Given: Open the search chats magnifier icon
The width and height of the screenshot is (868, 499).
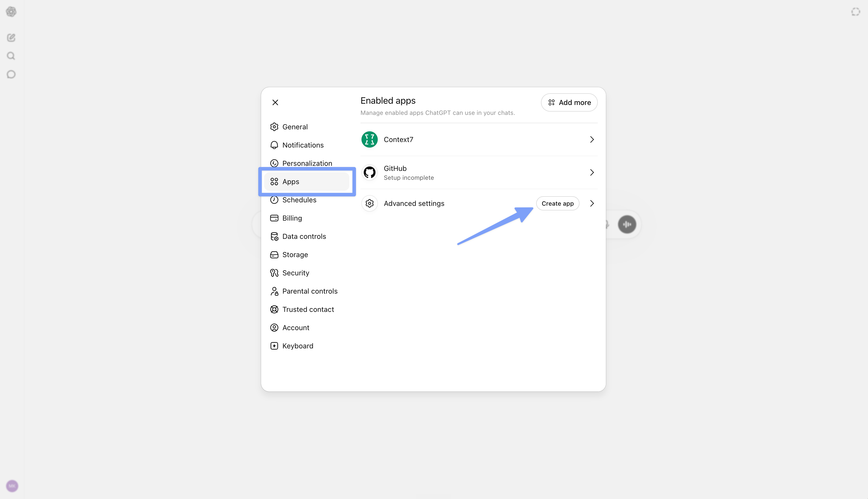Looking at the screenshot, I should [11, 56].
